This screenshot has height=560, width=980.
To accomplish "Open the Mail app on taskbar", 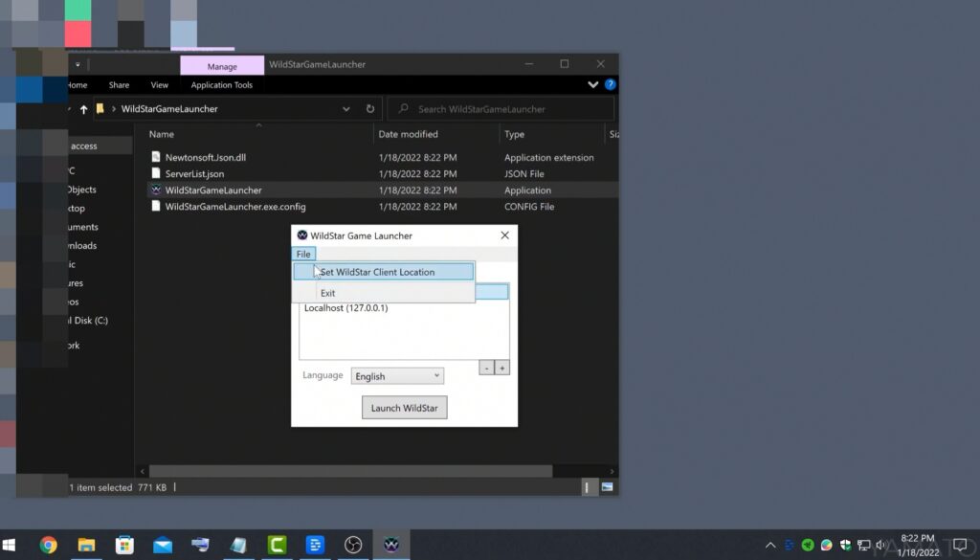I will (x=163, y=545).
